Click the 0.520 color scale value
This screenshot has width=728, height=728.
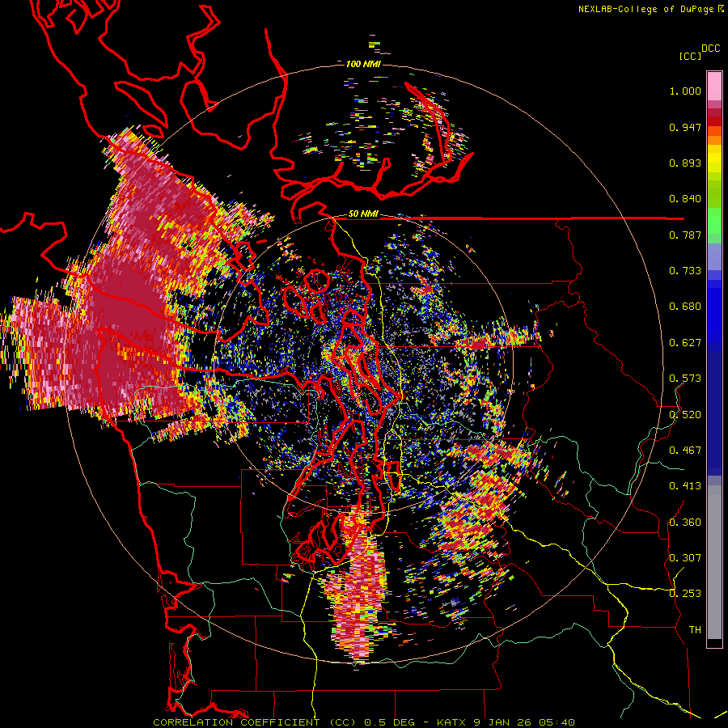click(x=685, y=414)
